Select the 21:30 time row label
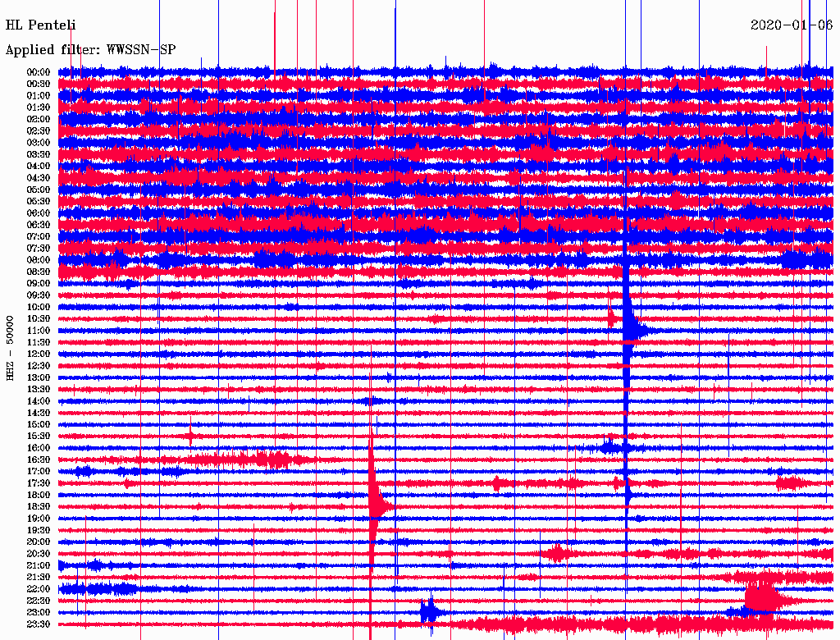840x640 pixels. pyautogui.click(x=39, y=578)
